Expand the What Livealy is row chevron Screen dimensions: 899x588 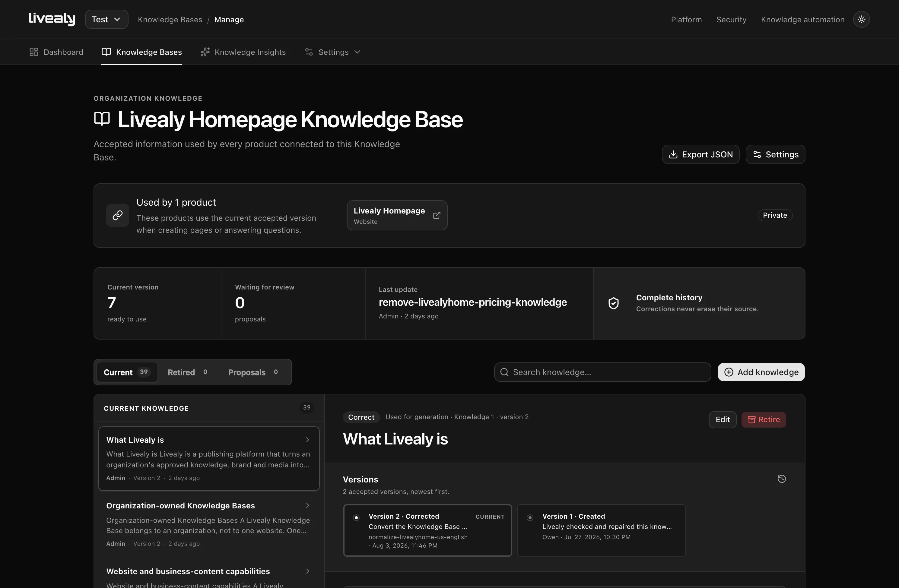point(307,440)
